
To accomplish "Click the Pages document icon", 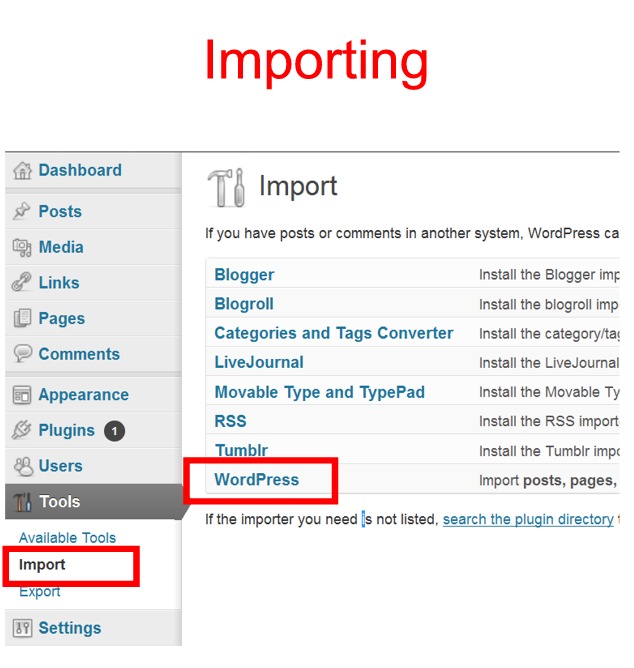I will [x=22, y=318].
